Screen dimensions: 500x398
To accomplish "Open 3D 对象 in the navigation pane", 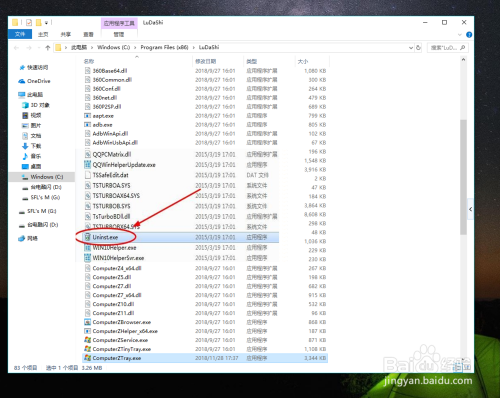I will click(40, 105).
